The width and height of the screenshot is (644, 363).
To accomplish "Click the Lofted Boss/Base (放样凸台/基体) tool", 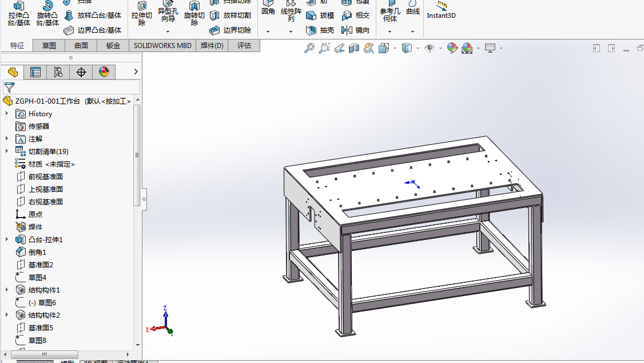I will click(x=93, y=15).
